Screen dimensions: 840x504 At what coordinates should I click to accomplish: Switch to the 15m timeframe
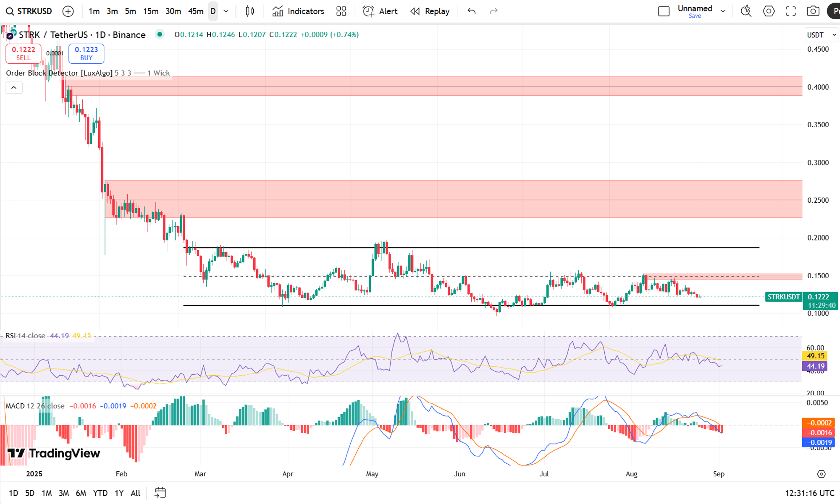(x=151, y=11)
